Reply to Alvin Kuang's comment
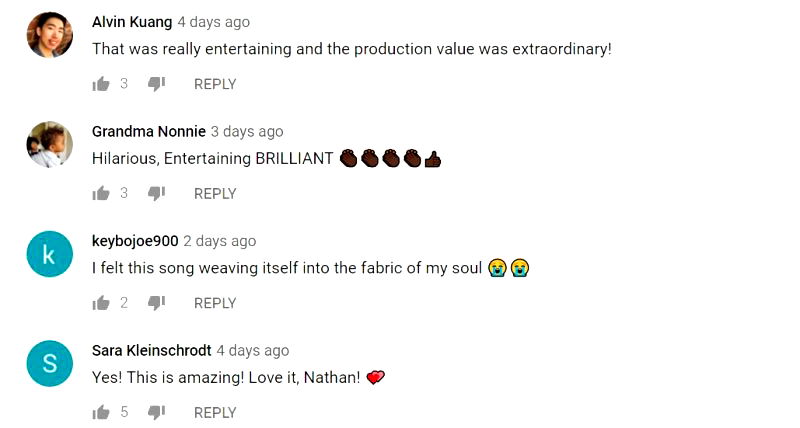 pyautogui.click(x=215, y=84)
